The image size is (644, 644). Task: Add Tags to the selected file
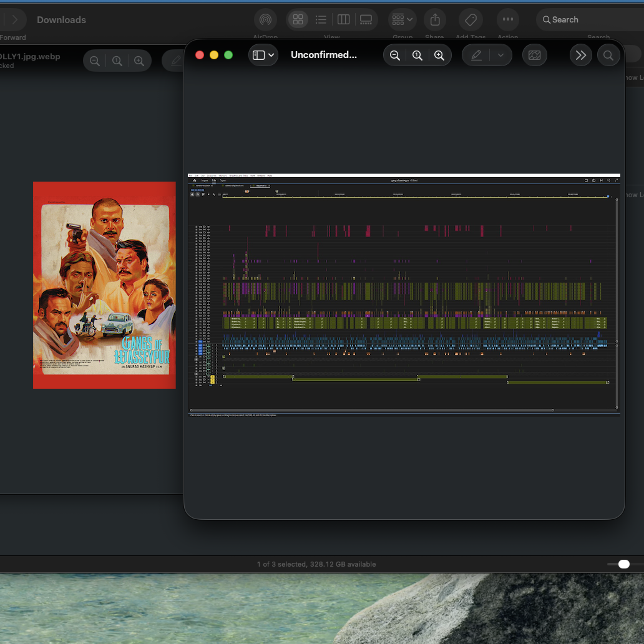click(471, 20)
